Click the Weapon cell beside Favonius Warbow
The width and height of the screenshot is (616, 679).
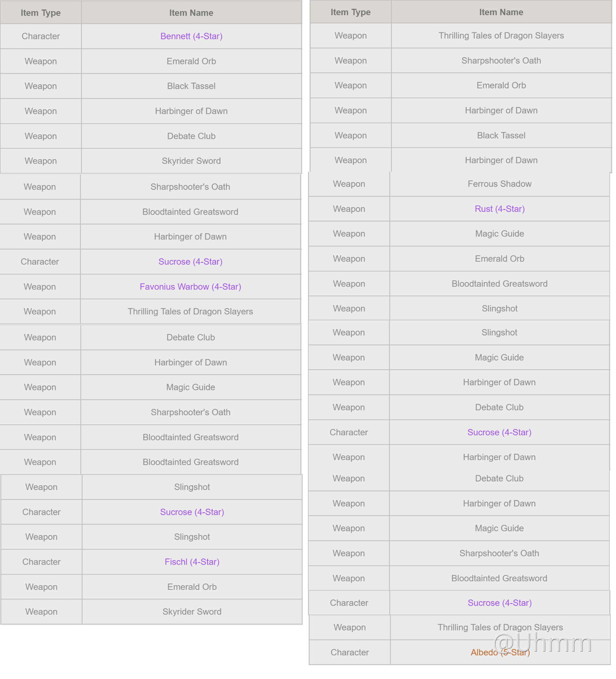(x=39, y=287)
